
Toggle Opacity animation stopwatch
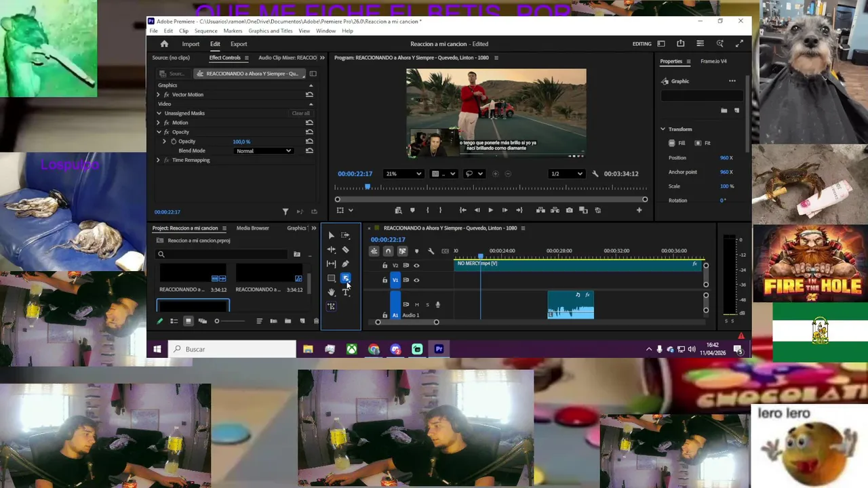tap(174, 142)
